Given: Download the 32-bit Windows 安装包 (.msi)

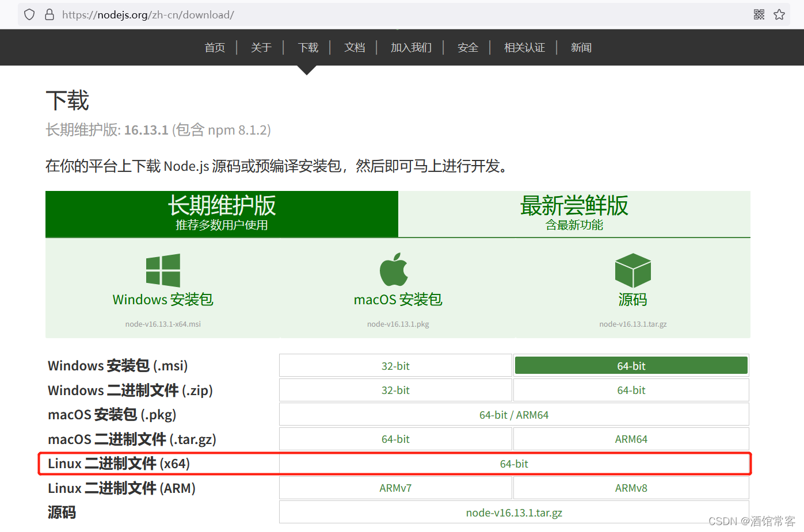Looking at the screenshot, I should click(395, 365).
